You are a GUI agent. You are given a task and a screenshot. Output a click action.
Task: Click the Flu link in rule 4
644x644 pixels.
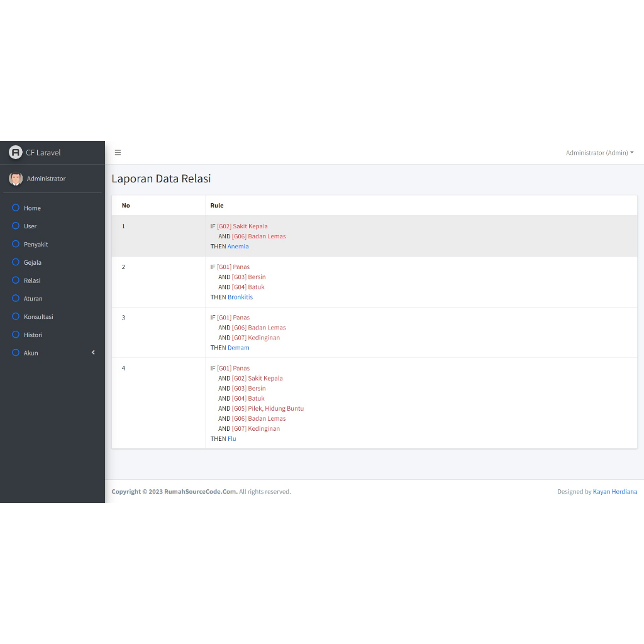click(232, 438)
